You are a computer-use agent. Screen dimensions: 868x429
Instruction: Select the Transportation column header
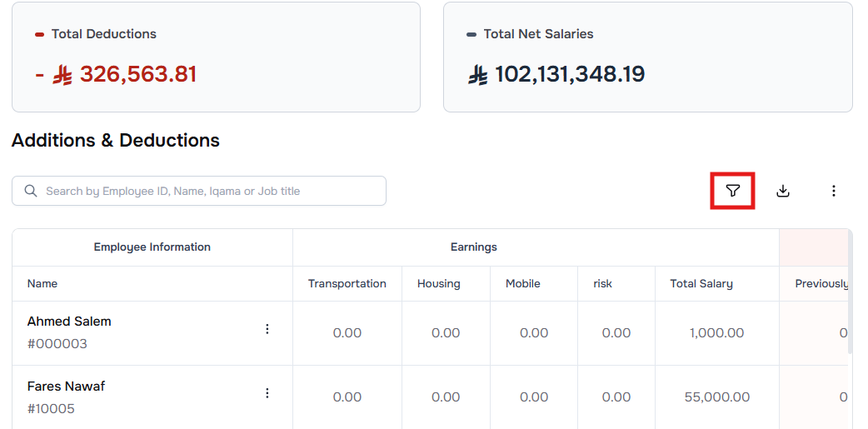347,283
